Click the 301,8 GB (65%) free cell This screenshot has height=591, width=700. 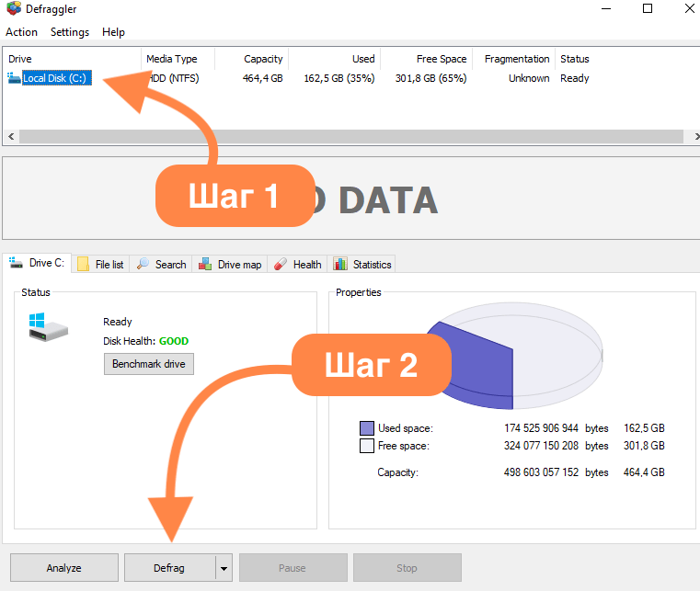[430, 78]
